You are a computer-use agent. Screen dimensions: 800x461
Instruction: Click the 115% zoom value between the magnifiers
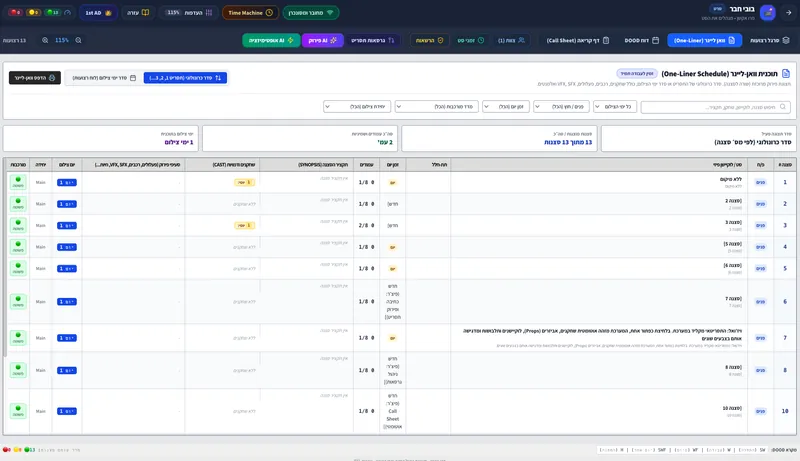pyautogui.click(x=62, y=40)
